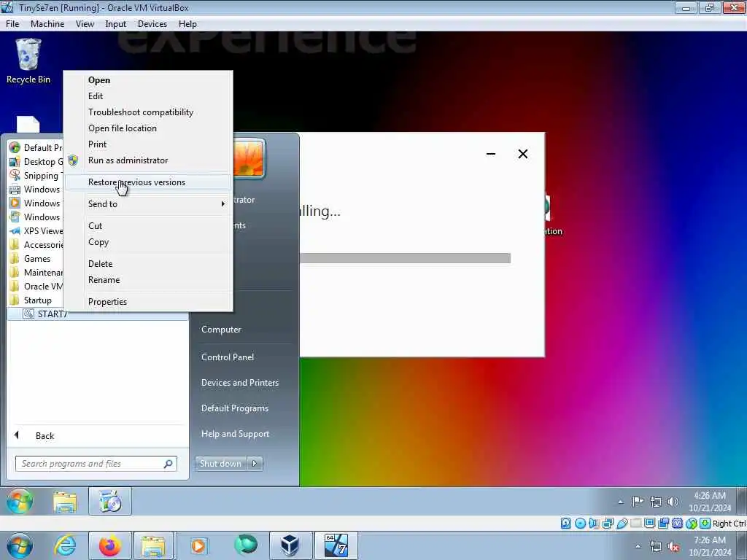The height and width of the screenshot is (560, 747).
Task: Select Troubleshoot compatibility
Action: click(x=148, y=112)
